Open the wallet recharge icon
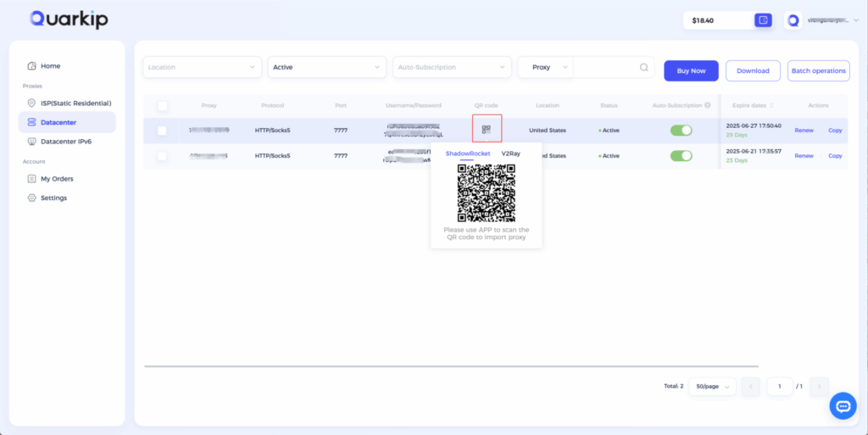The image size is (868, 435). click(x=763, y=20)
